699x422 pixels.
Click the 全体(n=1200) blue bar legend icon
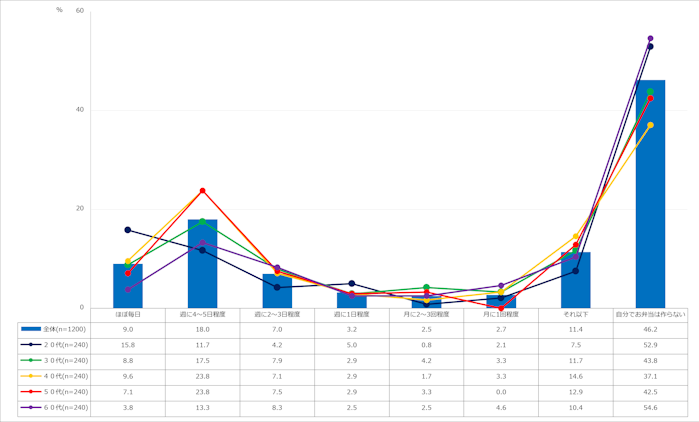[x=30, y=328]
